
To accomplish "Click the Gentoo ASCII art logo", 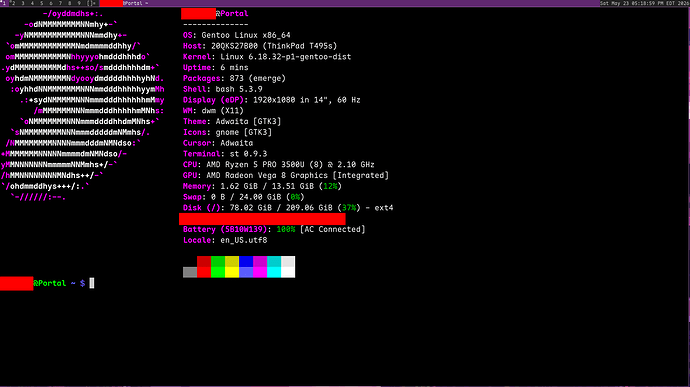I will pyautogui.click(x=83, y=105).
